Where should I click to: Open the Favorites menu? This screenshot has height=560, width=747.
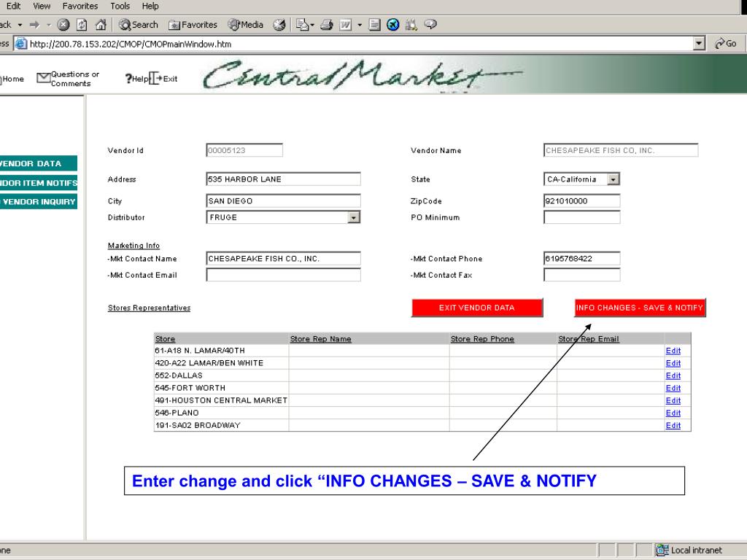coord(80,6)
